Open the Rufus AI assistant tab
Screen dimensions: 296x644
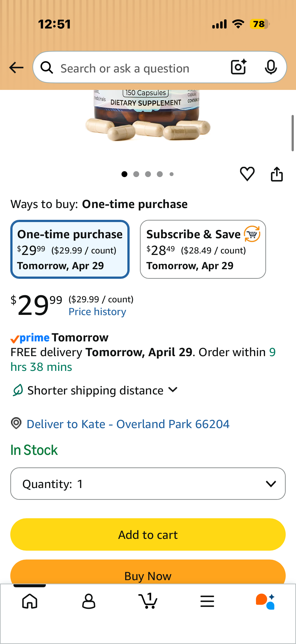coord(265,601)
